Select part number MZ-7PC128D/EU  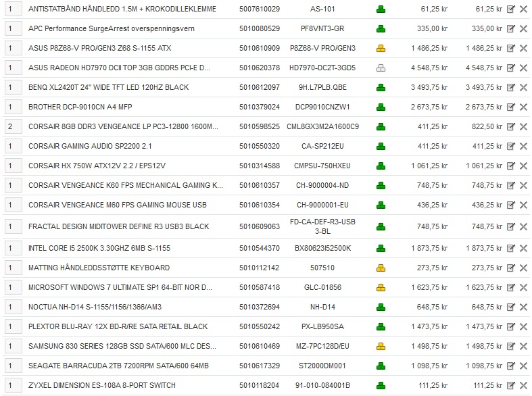tap(322, 346)
